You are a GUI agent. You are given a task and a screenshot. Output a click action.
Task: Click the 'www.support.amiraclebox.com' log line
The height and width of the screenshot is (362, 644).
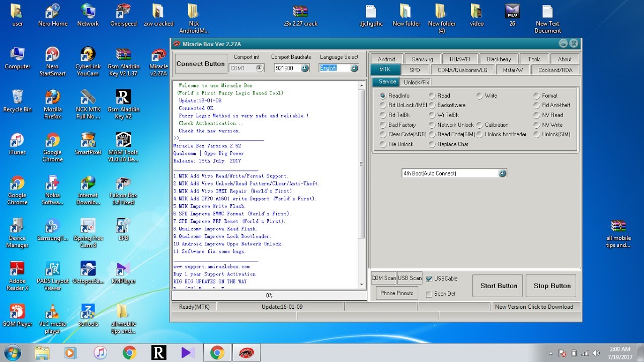211,266
